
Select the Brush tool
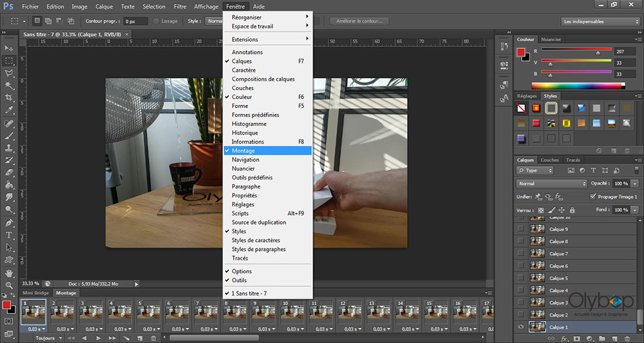pos(8,136)
